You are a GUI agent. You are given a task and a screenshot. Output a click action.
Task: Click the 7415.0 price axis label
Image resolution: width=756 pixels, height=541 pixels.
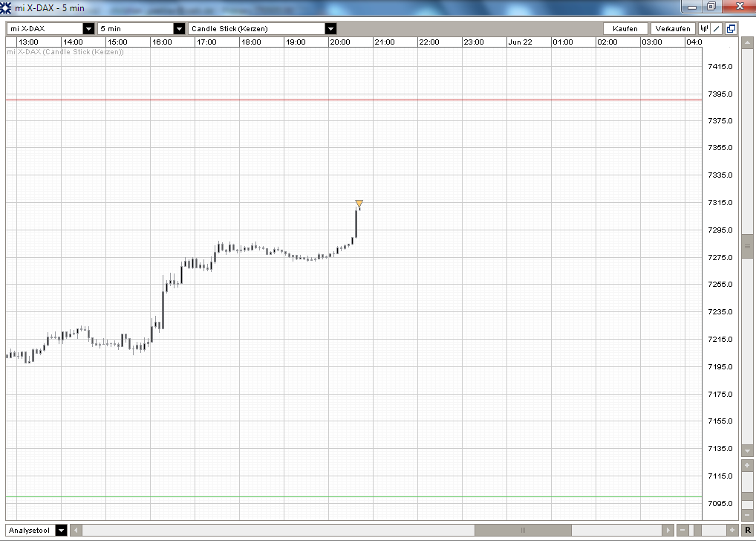pyautogui.click(x=720, y=66)
